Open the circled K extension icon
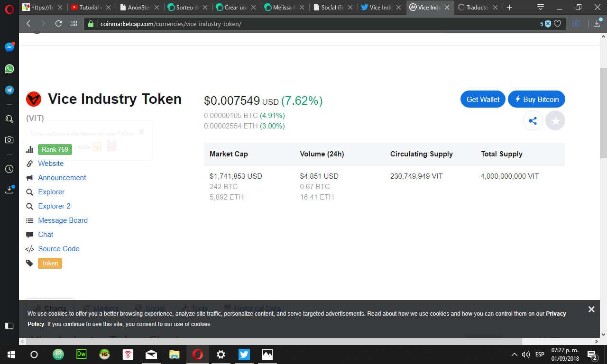 point(577,24)
